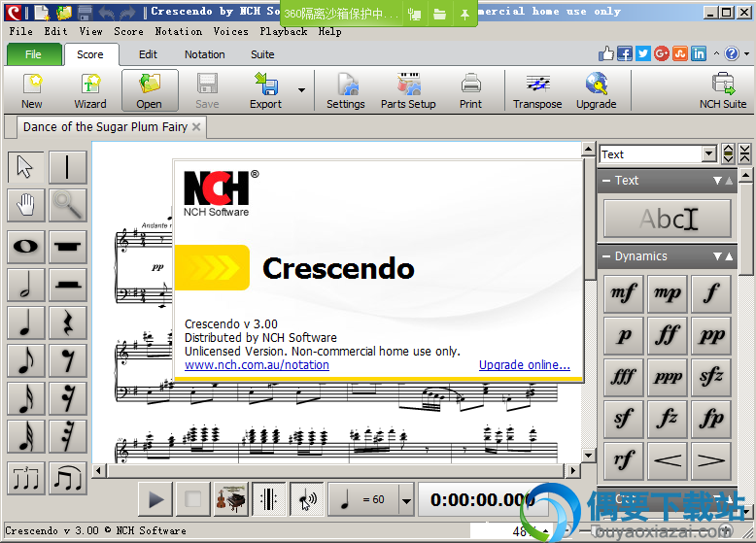Click the horizontal score scrollbar
Viewport: 756px width, 543px height.
[x=335, y=470]
